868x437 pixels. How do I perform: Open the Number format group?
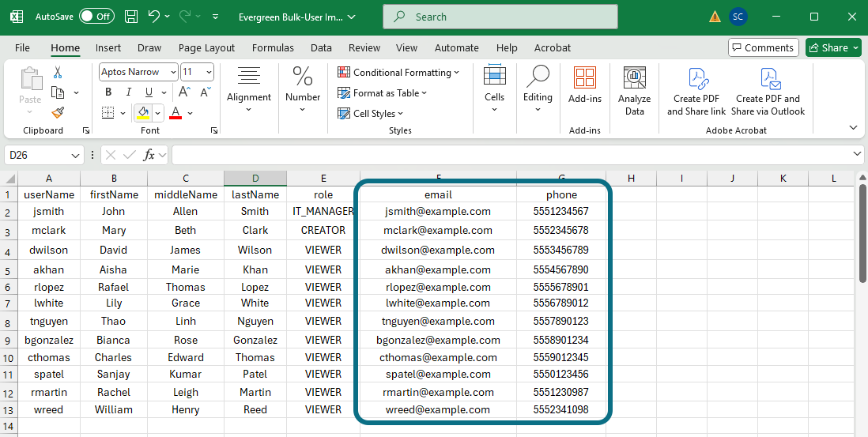pos(303,89)
